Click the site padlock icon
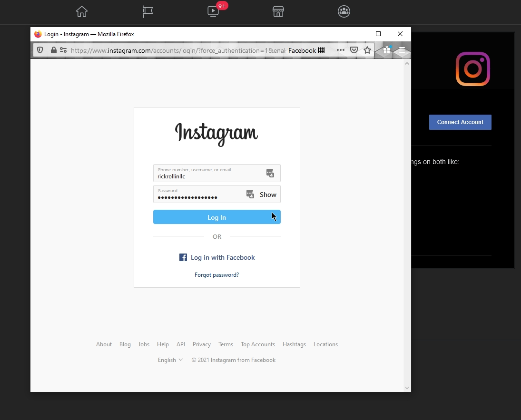 pos(53,50)
